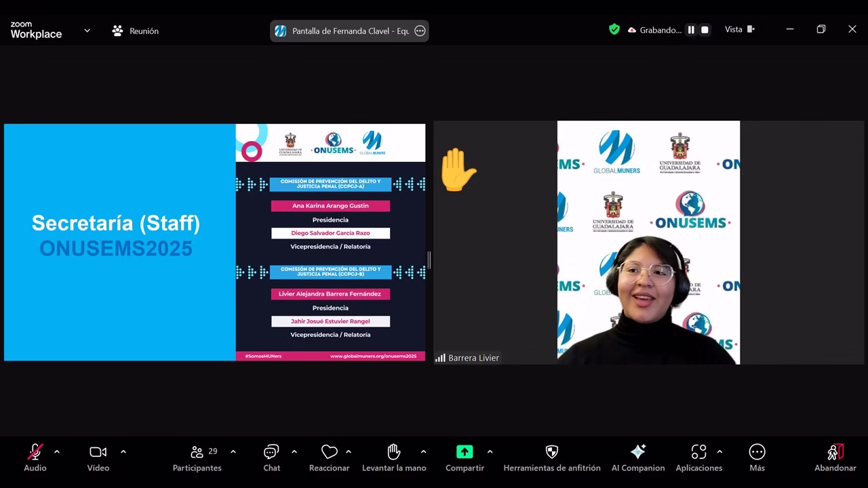868x488 pixels.
Task: Open the Vista layout button
Action: click(x=739, y=30)
